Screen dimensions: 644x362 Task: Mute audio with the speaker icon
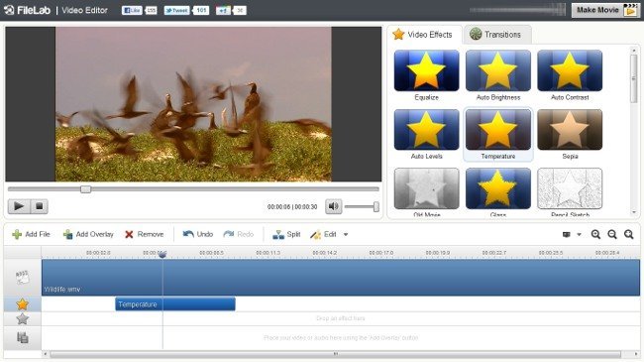point(334,206)
